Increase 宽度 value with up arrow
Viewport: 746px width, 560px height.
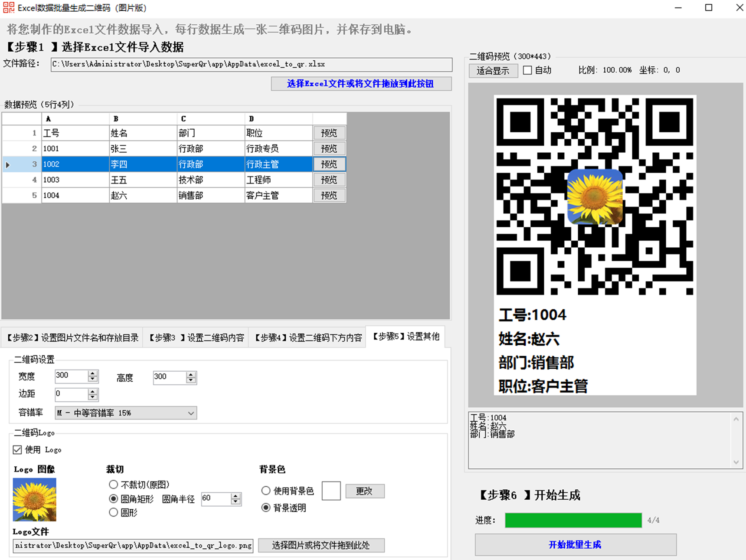pyautogui.click(x=92, y=373)
